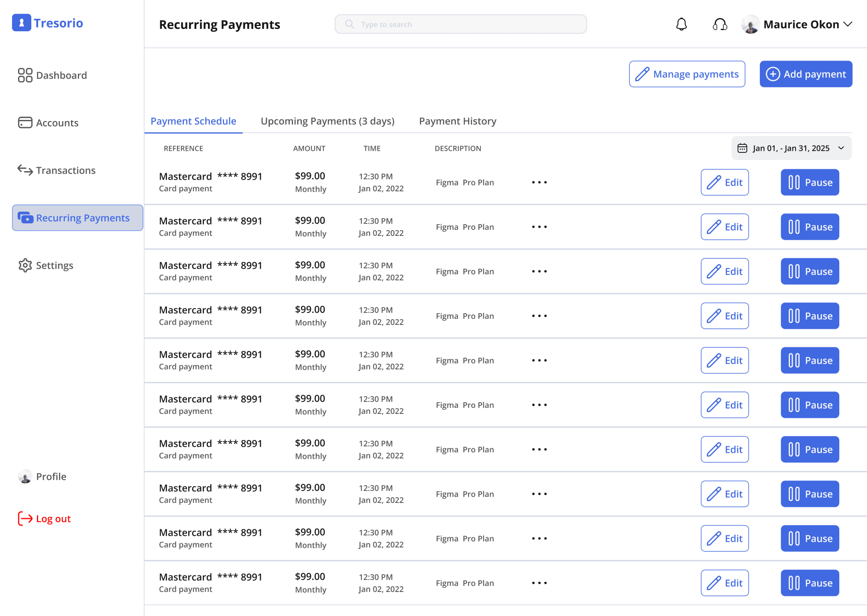Click the notification bell icon
Viewport: 867px width, 616px height.
(x=681, y=24)
